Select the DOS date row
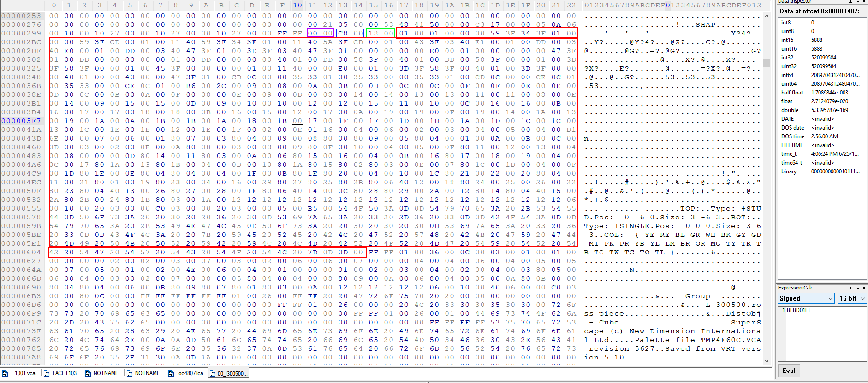 822,128
